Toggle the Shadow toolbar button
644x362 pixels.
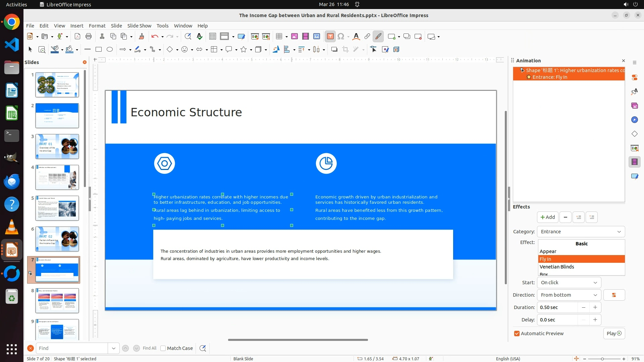(x=334, y=50)
